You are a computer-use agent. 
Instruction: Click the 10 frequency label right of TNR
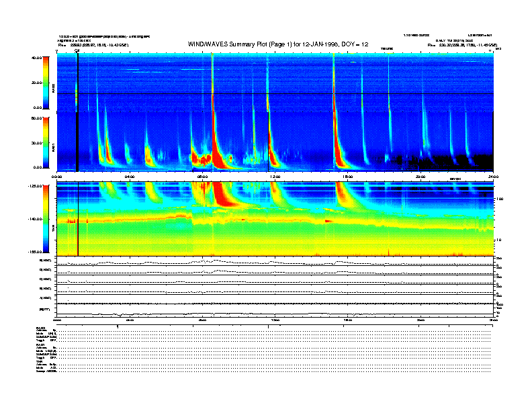pyautogui.click(x=499, y=240)
